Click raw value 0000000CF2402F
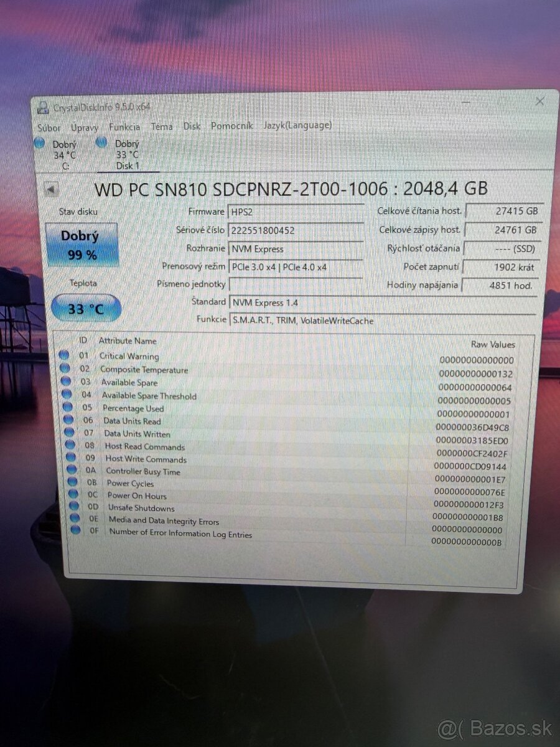The width and height of the screenshot is (560, 747). pyautogui.click(x=472, y=453)
